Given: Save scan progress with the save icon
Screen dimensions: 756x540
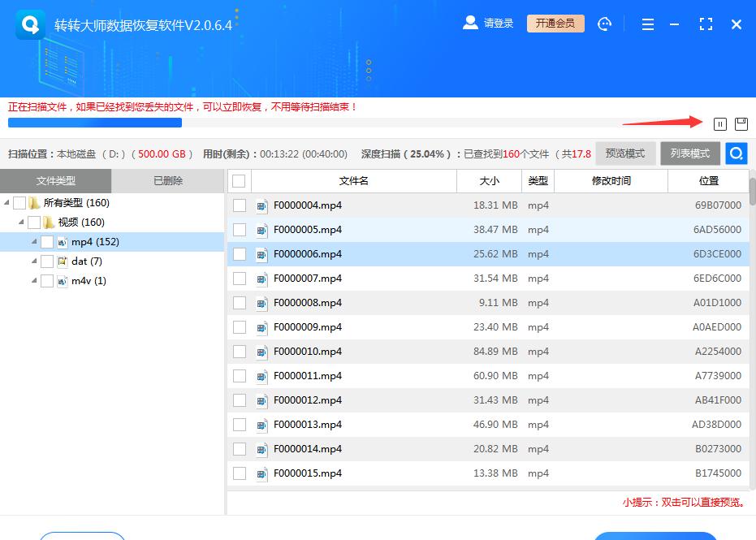Looking at the screenshot, I should [741, 124].
